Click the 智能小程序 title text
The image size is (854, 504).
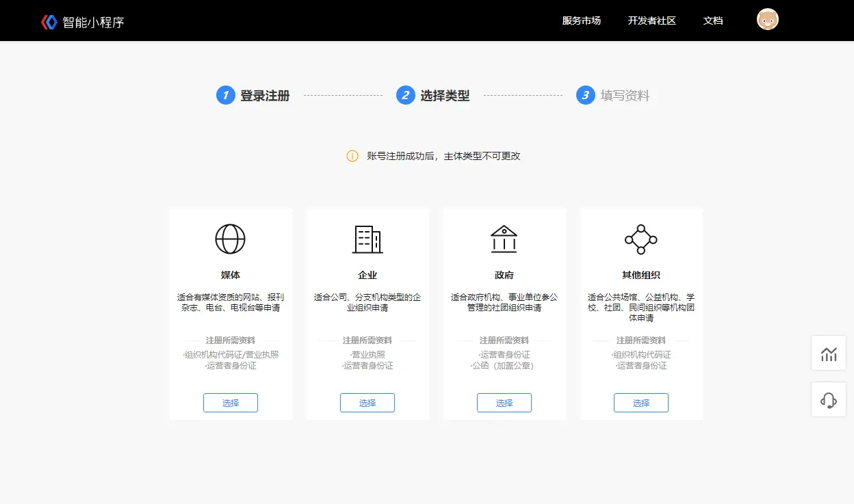pos(94,22)
